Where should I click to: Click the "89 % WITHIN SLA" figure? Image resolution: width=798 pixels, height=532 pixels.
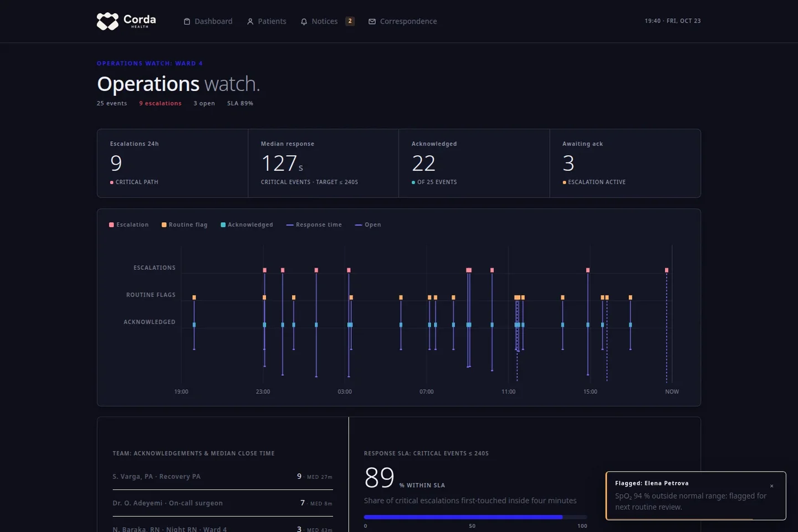(405, 478)
